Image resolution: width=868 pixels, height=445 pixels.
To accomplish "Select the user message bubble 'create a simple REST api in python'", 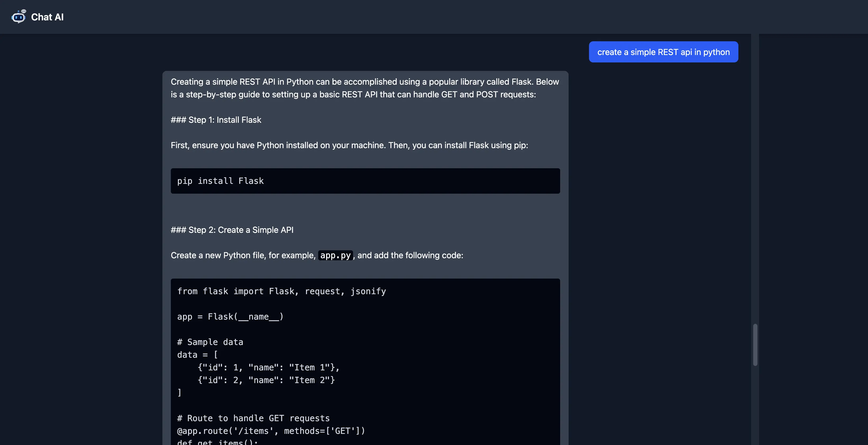I will [663, 52].
